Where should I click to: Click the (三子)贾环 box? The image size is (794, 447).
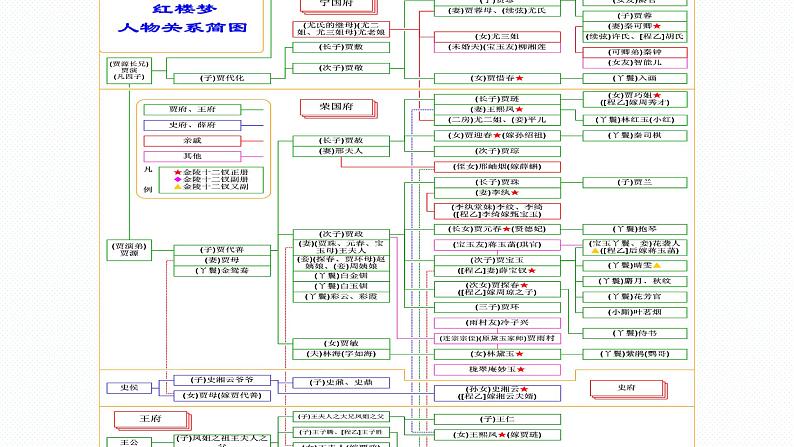[x=497, y=307]
